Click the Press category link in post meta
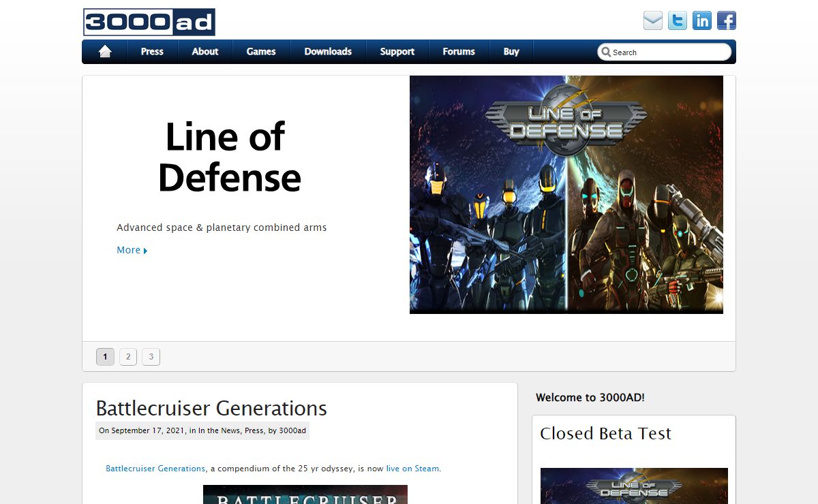This screenshot has width=818, height=504. pos(254,430)
